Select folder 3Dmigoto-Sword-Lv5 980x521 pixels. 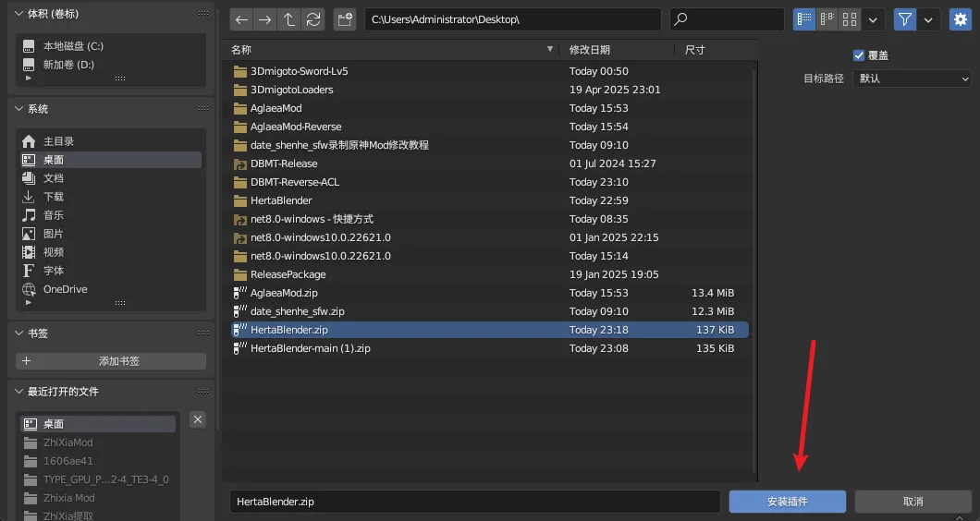[x=489, y=71]
